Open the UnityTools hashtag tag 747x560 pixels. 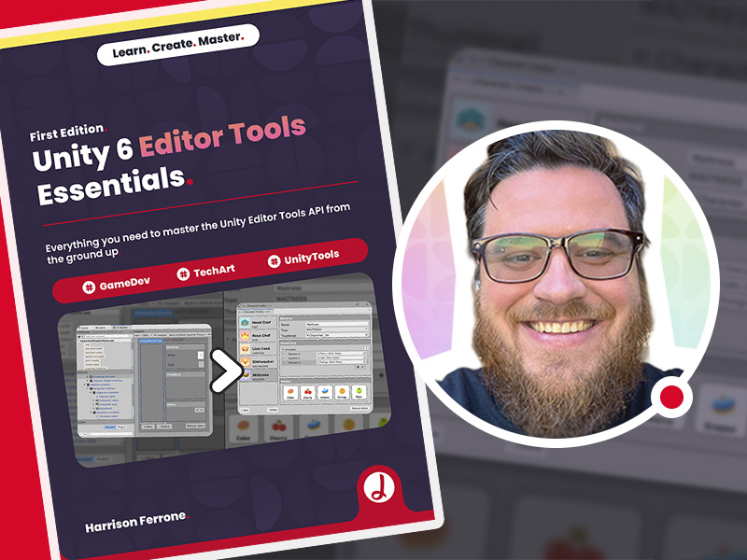(x=303, y=259)
